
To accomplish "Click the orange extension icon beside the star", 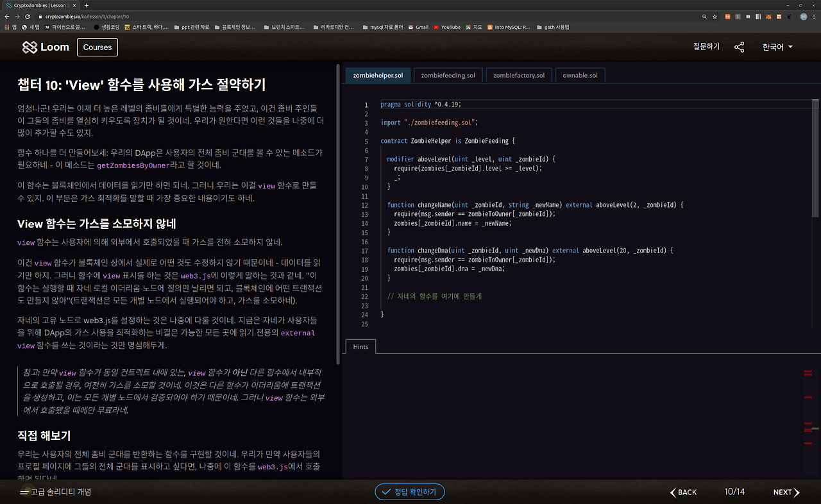I will point(727,16).
